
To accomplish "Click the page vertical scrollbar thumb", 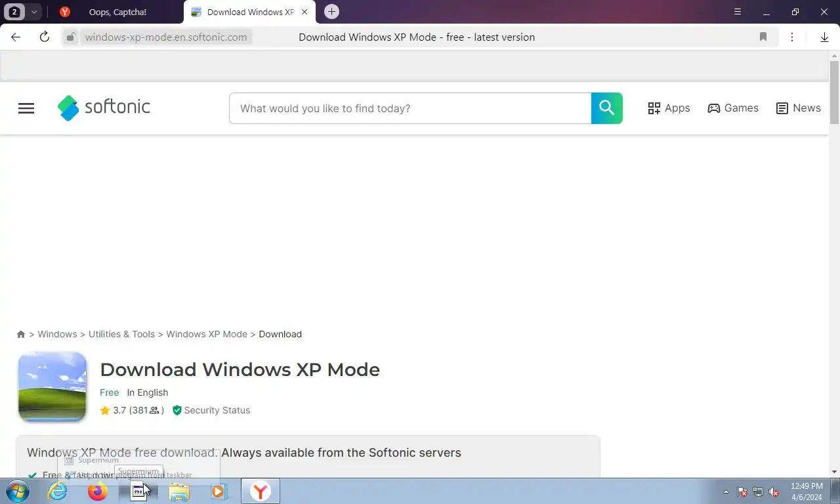I will tap(835, 92).
